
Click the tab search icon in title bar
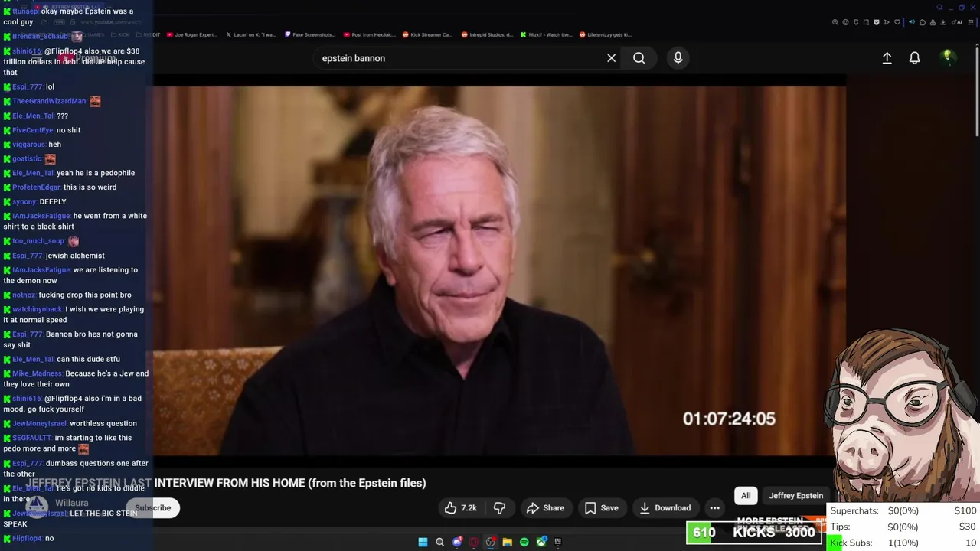tap(939, 8)
